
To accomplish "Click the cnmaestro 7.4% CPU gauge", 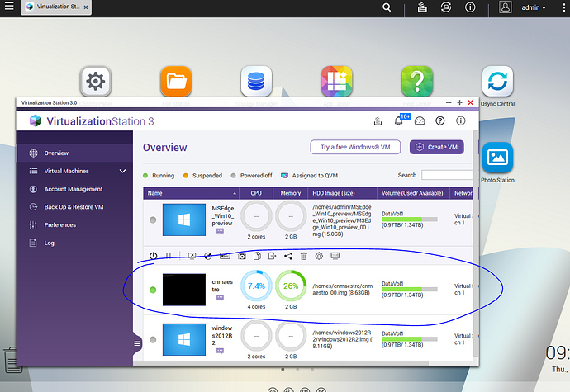I will [x=256, y=286].
